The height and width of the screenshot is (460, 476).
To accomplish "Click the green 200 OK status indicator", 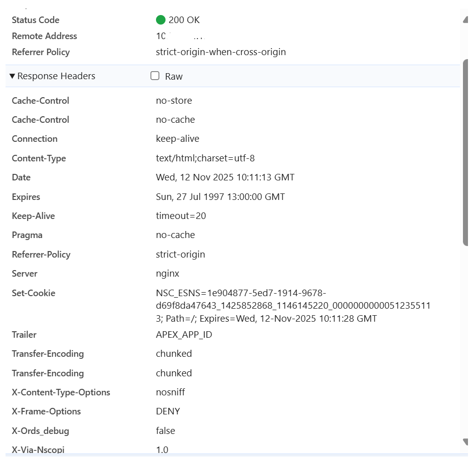I will pyautogui.click(x=161, y=20).
